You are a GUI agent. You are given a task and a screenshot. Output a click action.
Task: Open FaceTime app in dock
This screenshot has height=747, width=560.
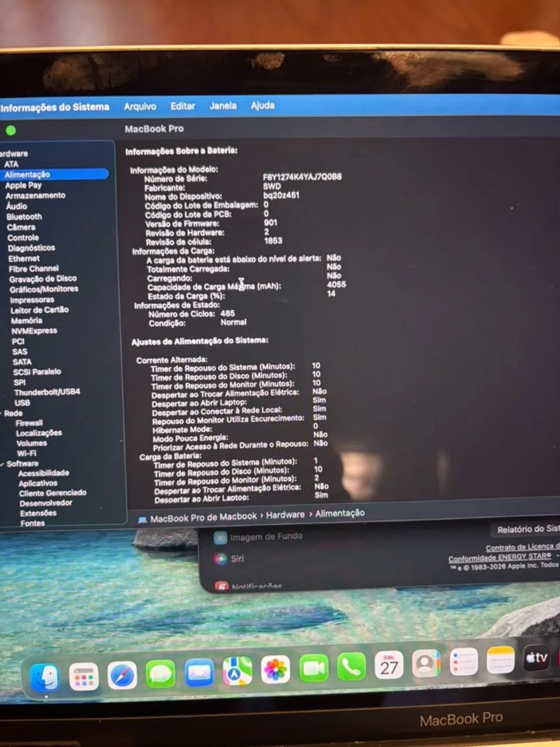tap(314, 668)
